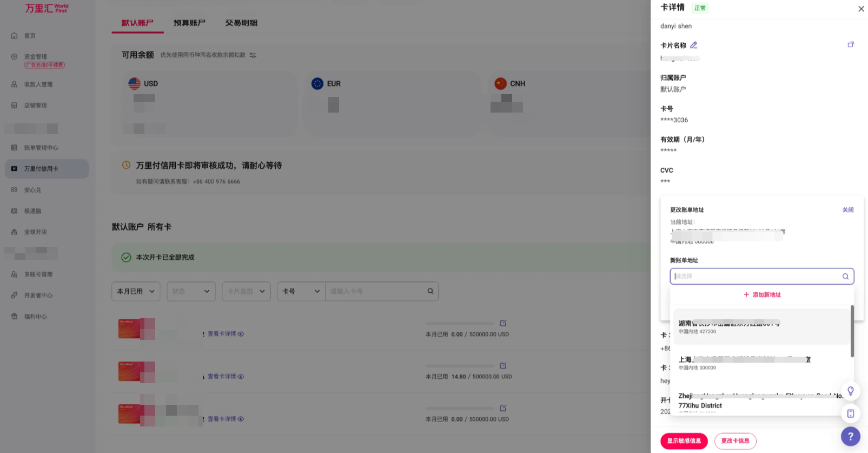Open 账单管理中心 in the sidebar

point(41,148)
